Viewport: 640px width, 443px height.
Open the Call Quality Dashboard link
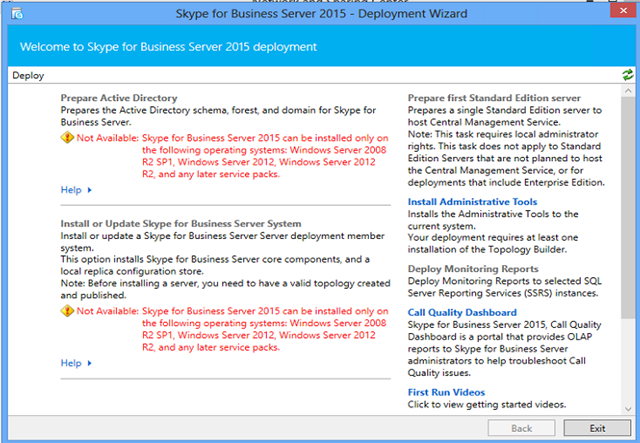point(463,313)
